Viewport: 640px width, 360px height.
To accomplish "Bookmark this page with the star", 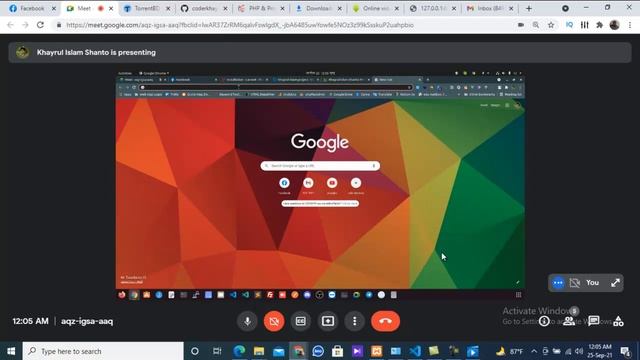I will [551, 25].
